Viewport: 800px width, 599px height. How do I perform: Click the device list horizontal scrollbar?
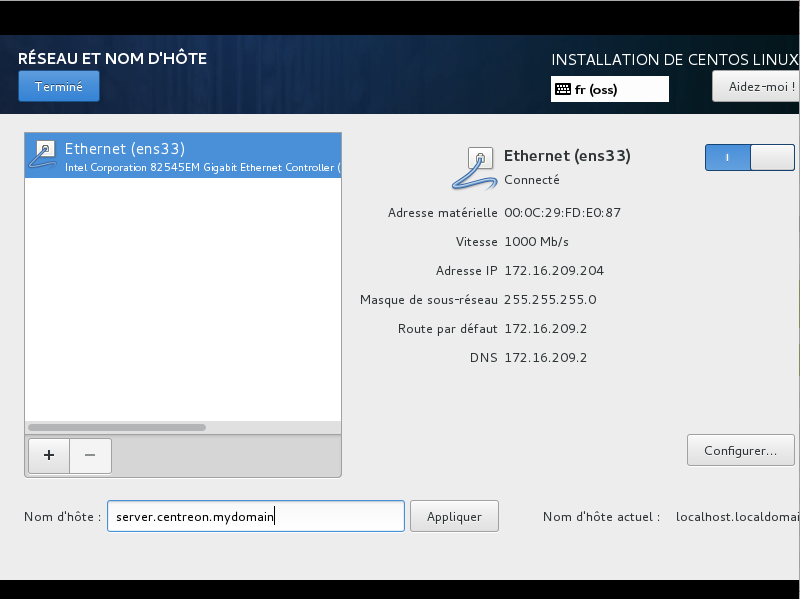(x=117, y=427)
